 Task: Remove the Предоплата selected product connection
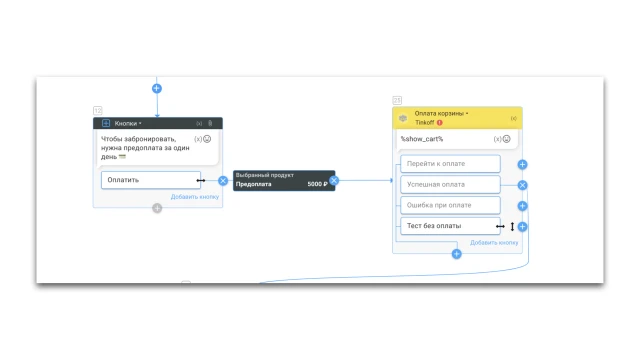click(334, 180)
